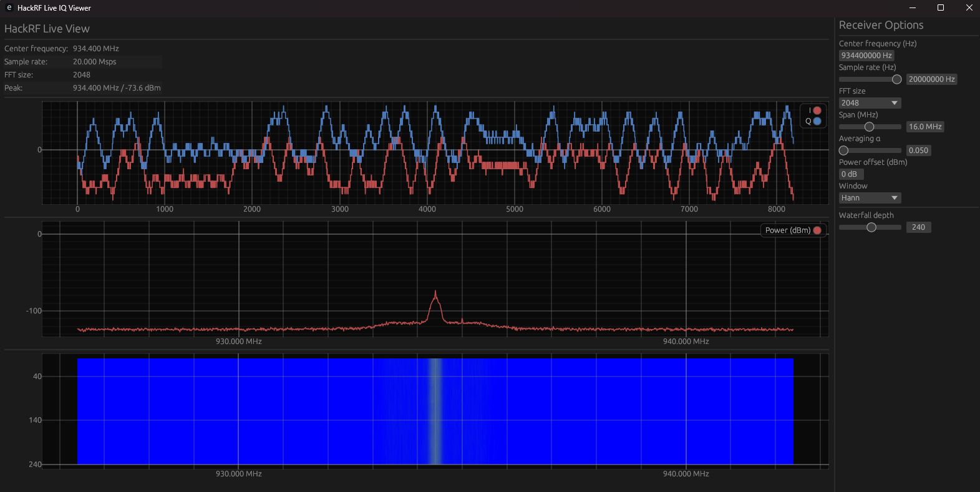
Task: Click the Waterfall depth slider handle
Action: click(871, 227)
